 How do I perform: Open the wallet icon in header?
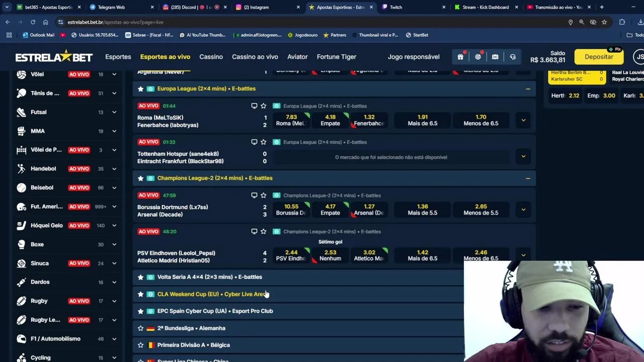pos(495,57)
